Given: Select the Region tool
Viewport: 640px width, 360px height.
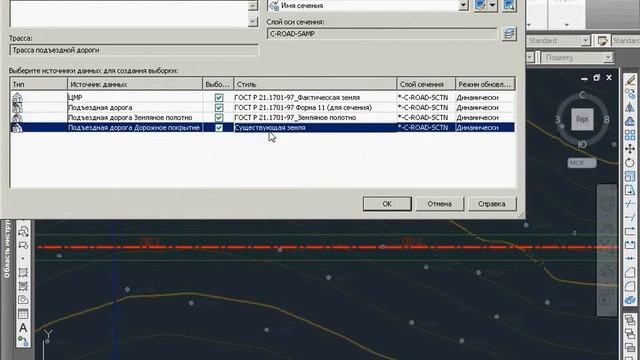Looking at the screenshot, I should coord(23,300).
